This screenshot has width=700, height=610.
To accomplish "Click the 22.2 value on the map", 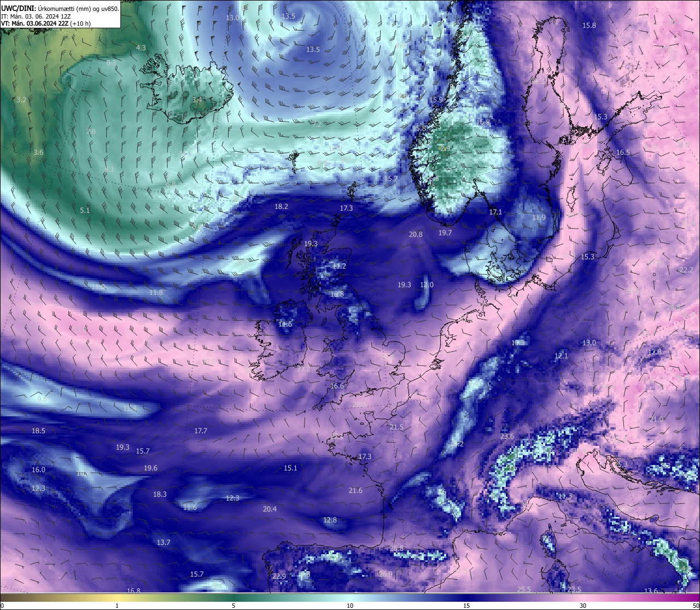I will click(x=686, y=270).
